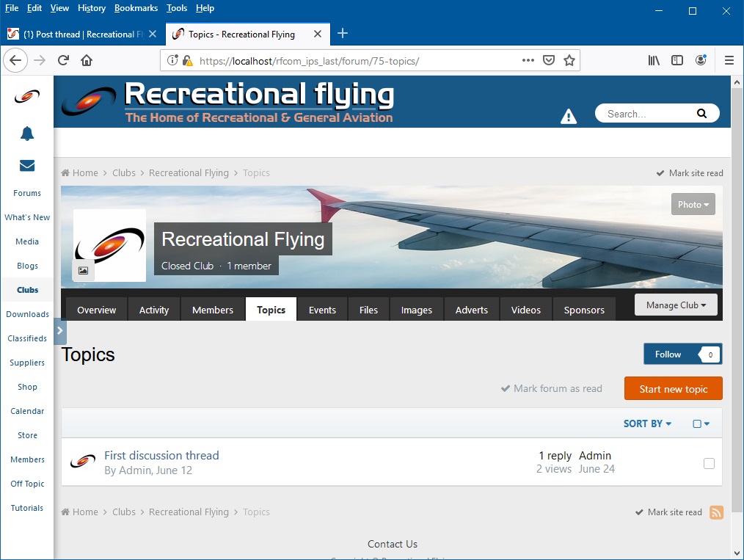The width and height of the screenshot is (744, 560).
Task: Switch to the Images club tab
Action: tap(416, 310)
